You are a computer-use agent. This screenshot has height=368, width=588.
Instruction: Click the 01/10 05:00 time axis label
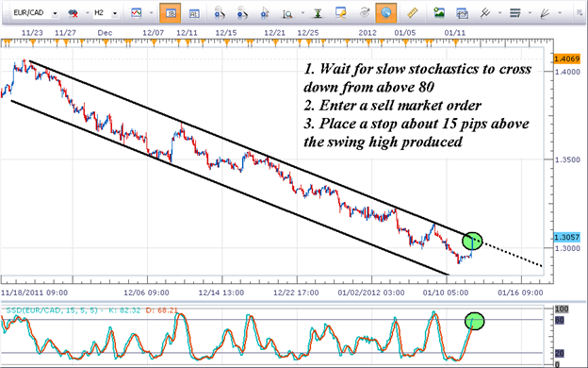446,293
